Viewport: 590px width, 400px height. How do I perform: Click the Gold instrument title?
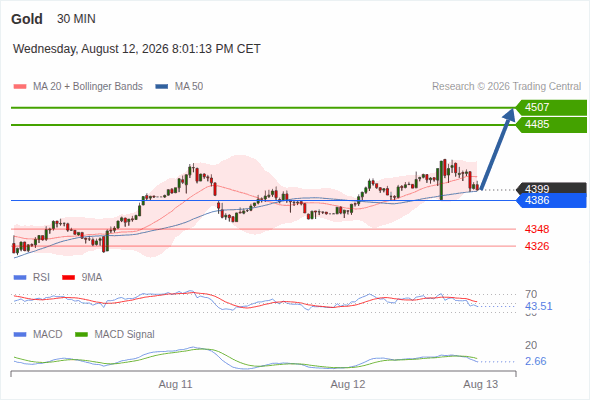click(27, 19)
